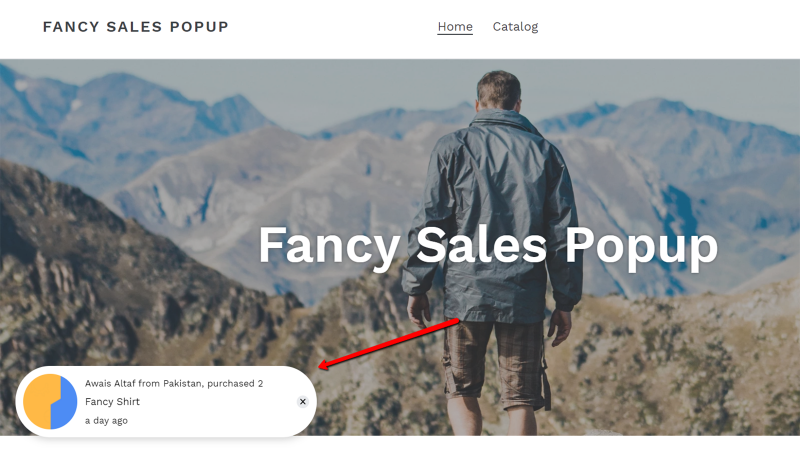Open the Fancy Shirt product from popup
800x450 pixels.
[x=112, y=402]
